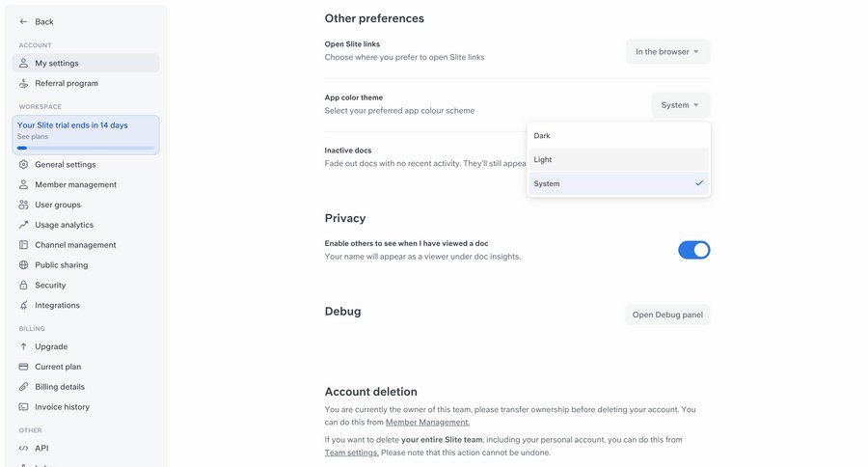
Task: Click the Referral program gift icon
Action: [x=24, y=83]
